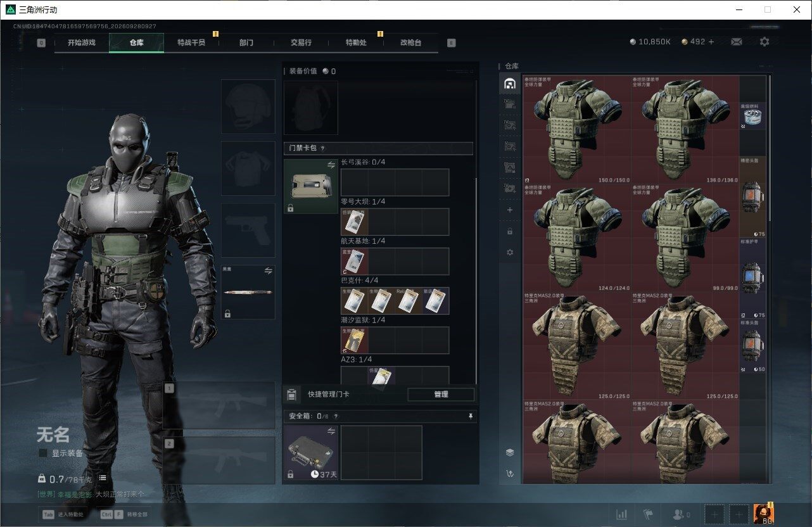
Task: Click the pin icon on 安全箱 header
Action: [470, 416]
